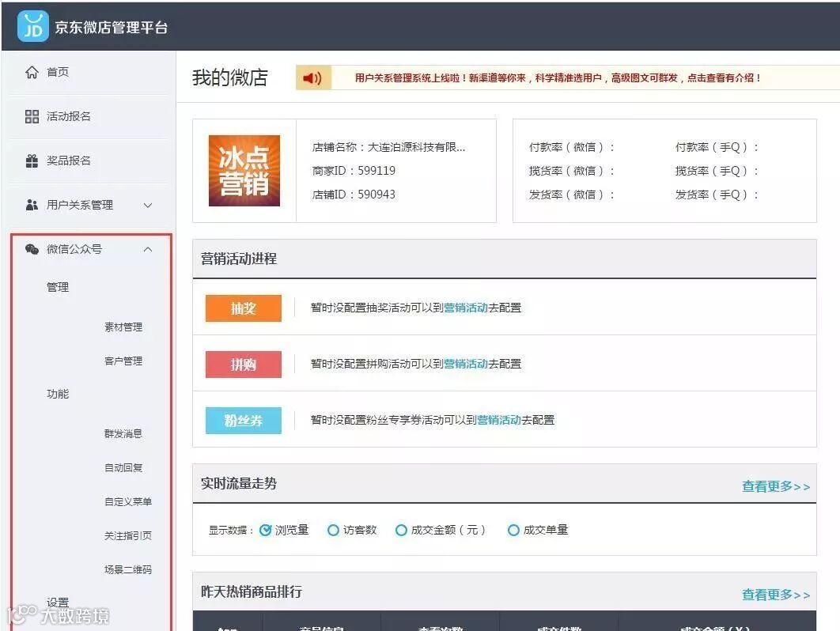The width and height of the screenshot is (840, 631).
Task: Follow 营销活动 link in 粉丝券 row
Action: [499, 421]
